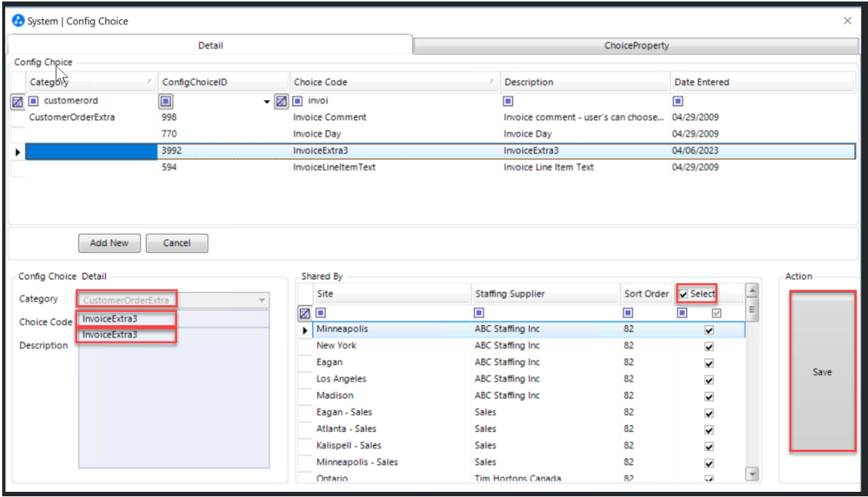868x497 pixels.
Task: Uncheck the New York row checkbox
Action: pyautogui.click(x=709, y=347)
